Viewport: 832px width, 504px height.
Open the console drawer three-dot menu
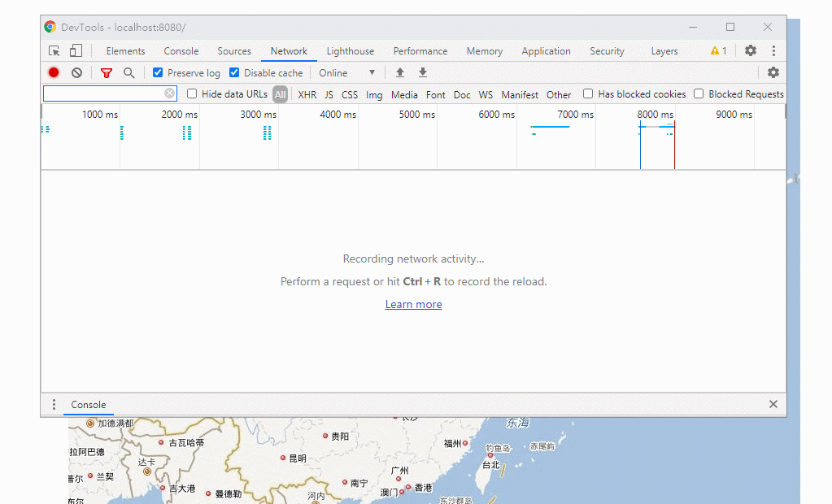[54, 404]
